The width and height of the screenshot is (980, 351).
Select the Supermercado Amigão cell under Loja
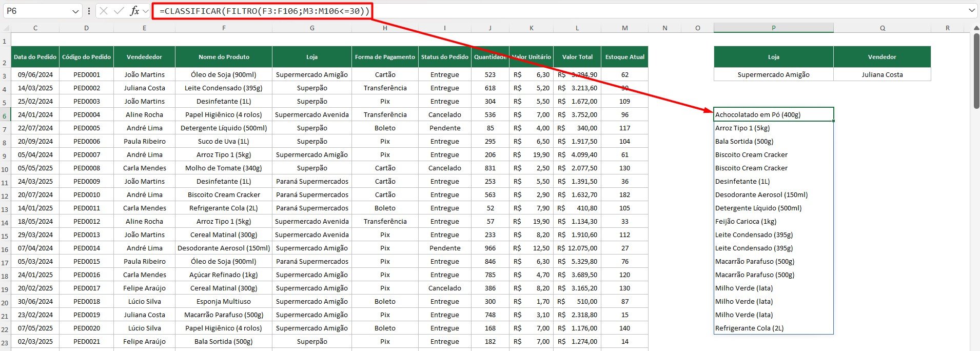(773, 74)
